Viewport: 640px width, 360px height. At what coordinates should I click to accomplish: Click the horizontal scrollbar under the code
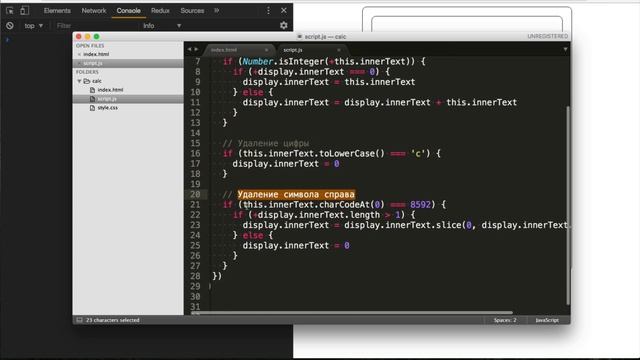[x=352, y=313]
